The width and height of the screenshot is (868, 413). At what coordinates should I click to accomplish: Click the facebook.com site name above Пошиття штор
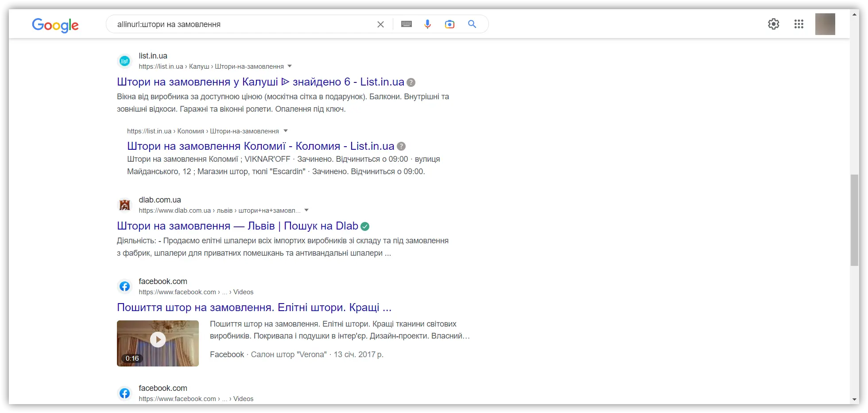point(163,281)
